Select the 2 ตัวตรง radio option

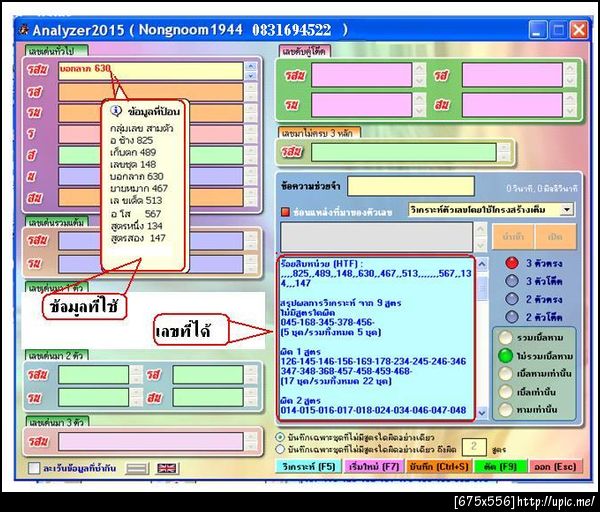(x=512, y=299)
